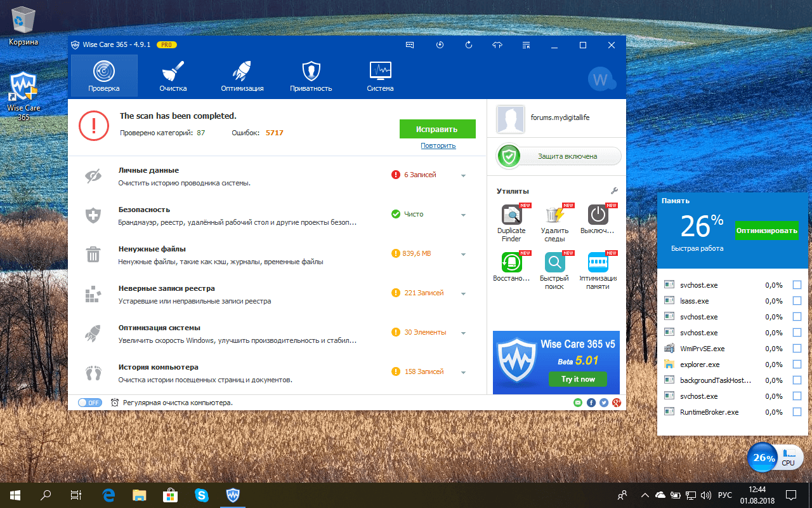This screenshot has width=812, height=508.
Task: Switch to the Очистка tab
Action: pyautogui.click(x=173, y=76)
